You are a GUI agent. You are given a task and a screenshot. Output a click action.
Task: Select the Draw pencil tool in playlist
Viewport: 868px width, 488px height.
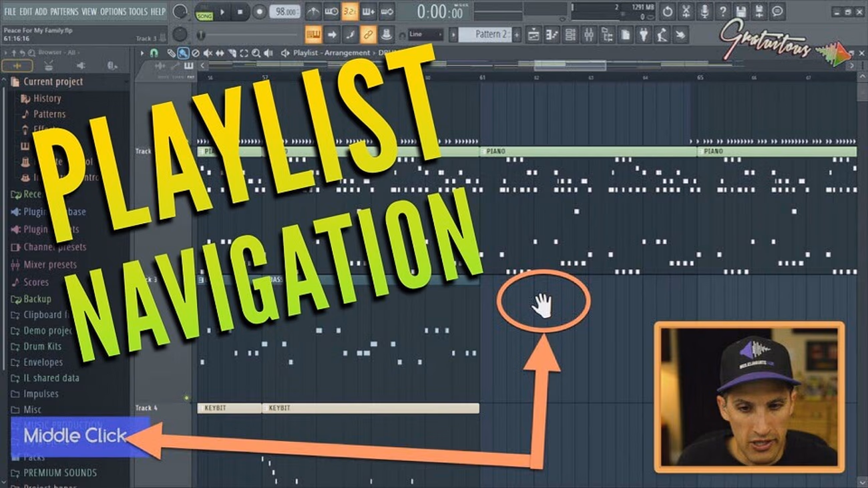tap(172, 53)
